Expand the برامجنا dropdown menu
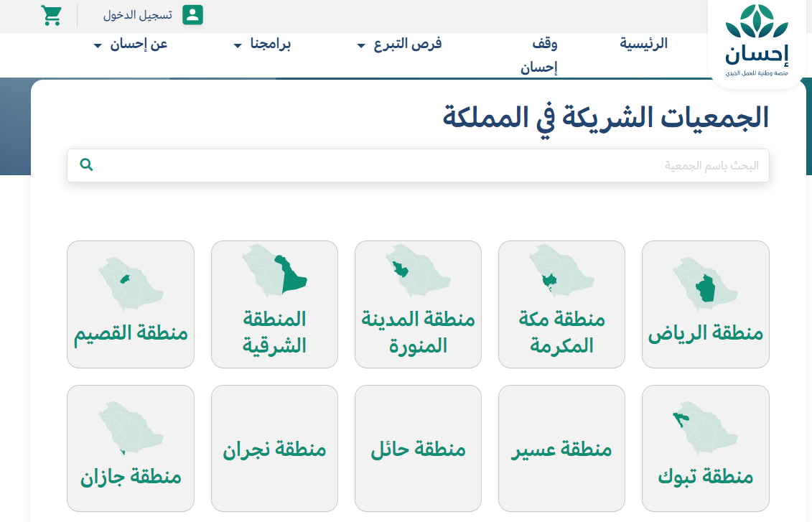 (262, 45)
